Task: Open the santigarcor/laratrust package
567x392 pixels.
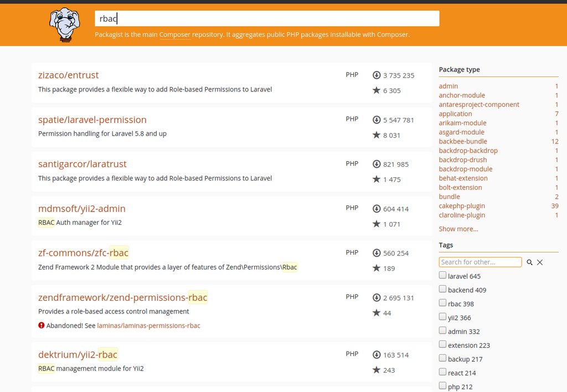Action: point(83,164)
